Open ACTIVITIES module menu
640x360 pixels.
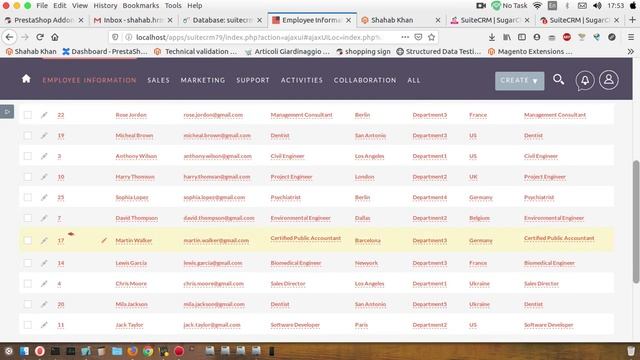[x=302, y=80]
